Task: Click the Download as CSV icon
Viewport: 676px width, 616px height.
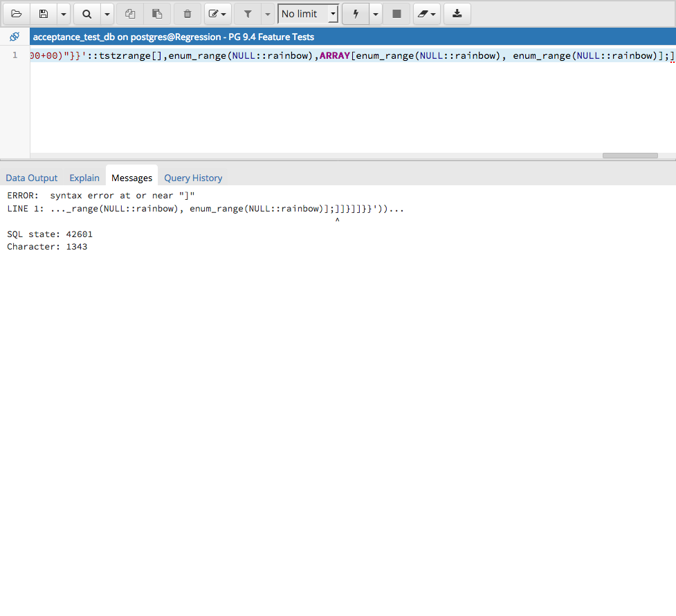Action: coord(457,14)
